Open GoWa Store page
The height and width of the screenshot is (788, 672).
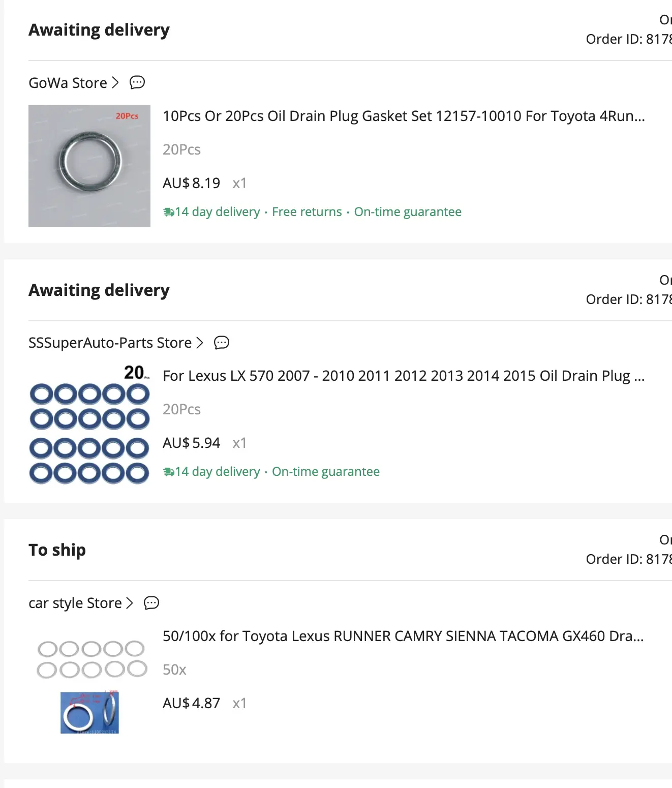point(68,83)
